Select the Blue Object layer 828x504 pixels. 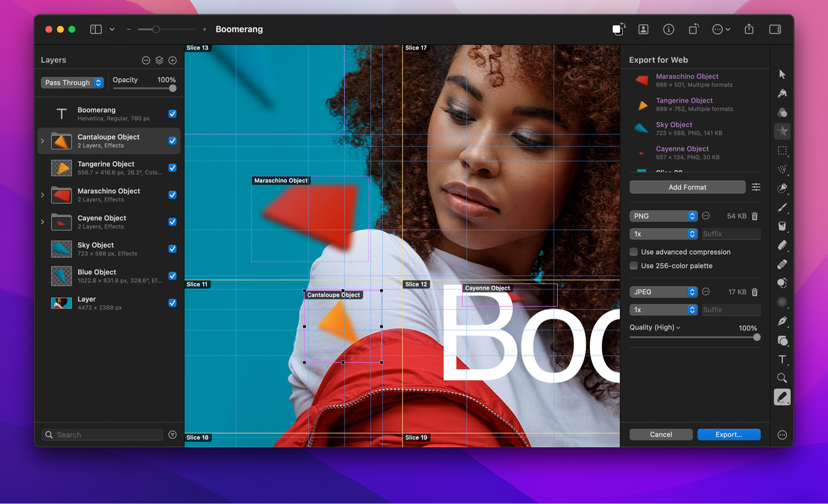point(109,276)
